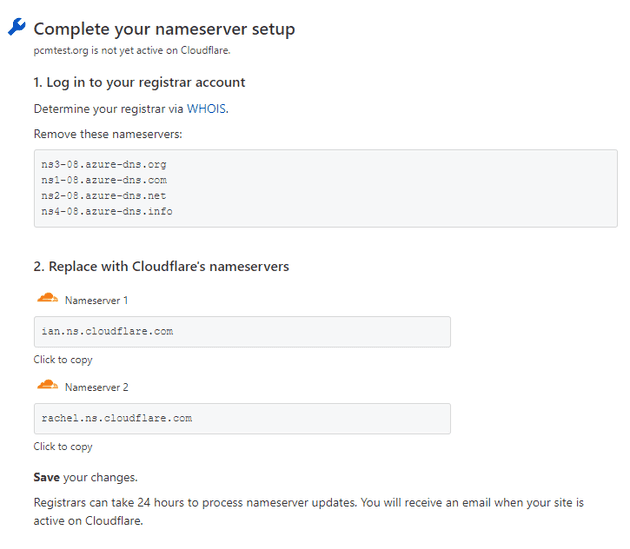Screen dimensions: 630x549
Task: Copy the ian.ns.cloudflare.com nameserver field
Action: point(242,332)
